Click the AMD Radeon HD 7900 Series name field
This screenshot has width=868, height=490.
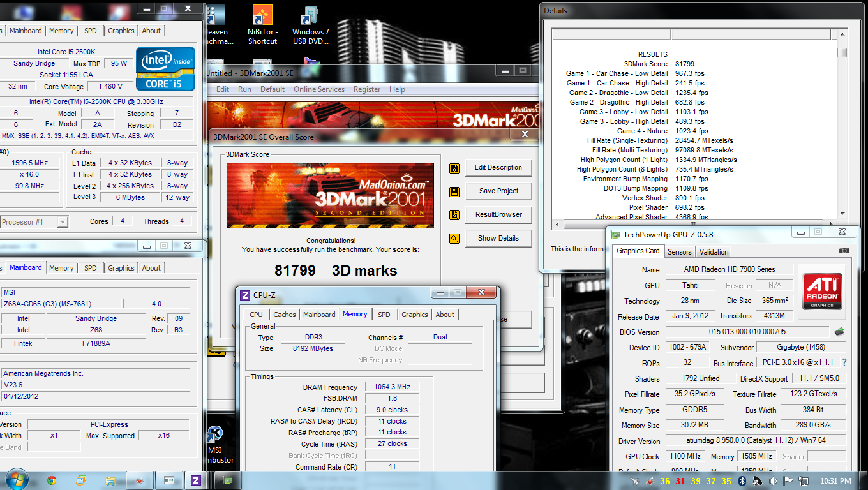(x=730, y=269)
